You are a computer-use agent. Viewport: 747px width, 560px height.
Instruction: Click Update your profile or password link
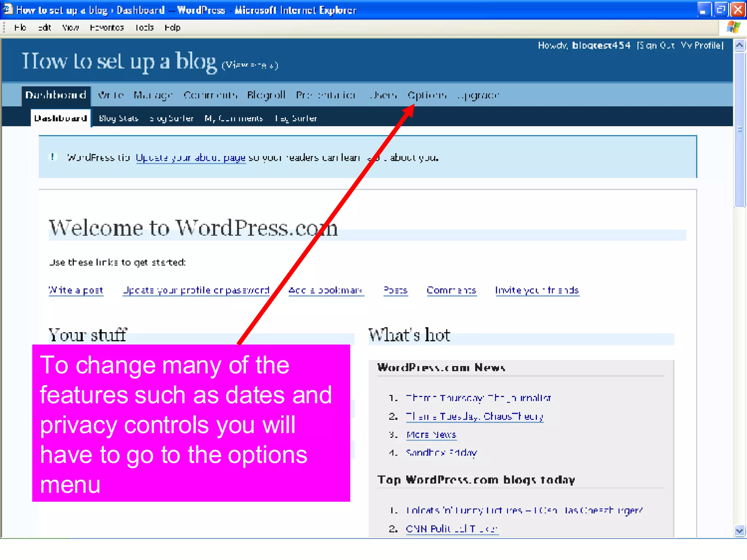(x=196, y=290)
